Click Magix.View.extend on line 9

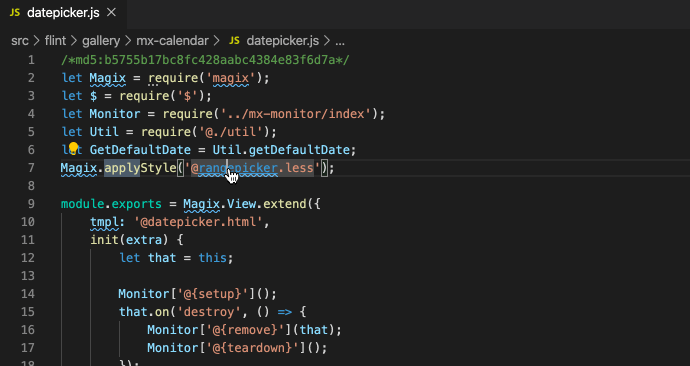(x=245, y=204)
